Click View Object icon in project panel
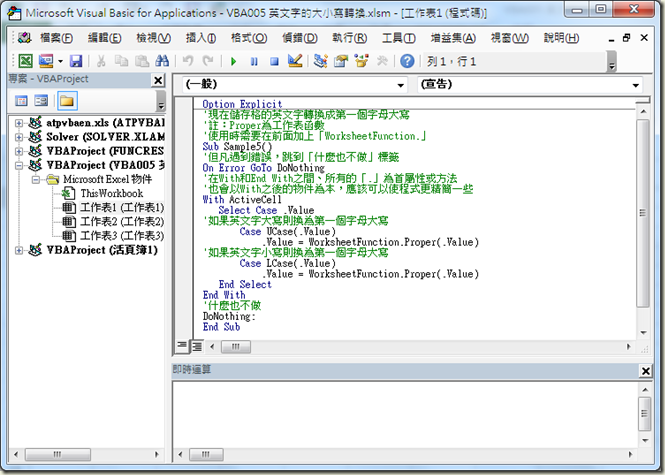The height and width of the screenshot is (475, 665). [41, 101]
